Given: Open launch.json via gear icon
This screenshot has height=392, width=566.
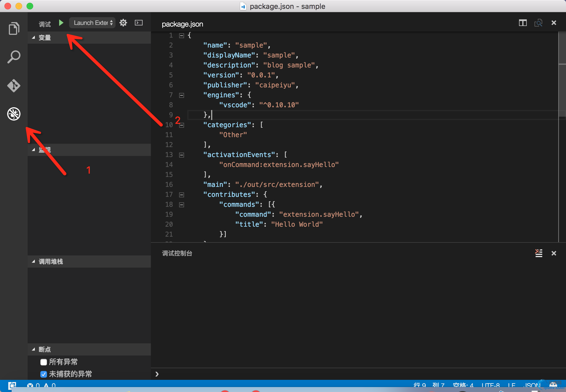Looking at the screenshot, I should (x=123, y=23).
